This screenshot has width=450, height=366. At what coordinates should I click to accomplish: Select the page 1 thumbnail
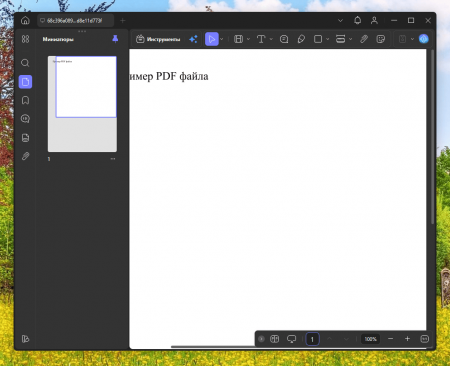[82, 104]
